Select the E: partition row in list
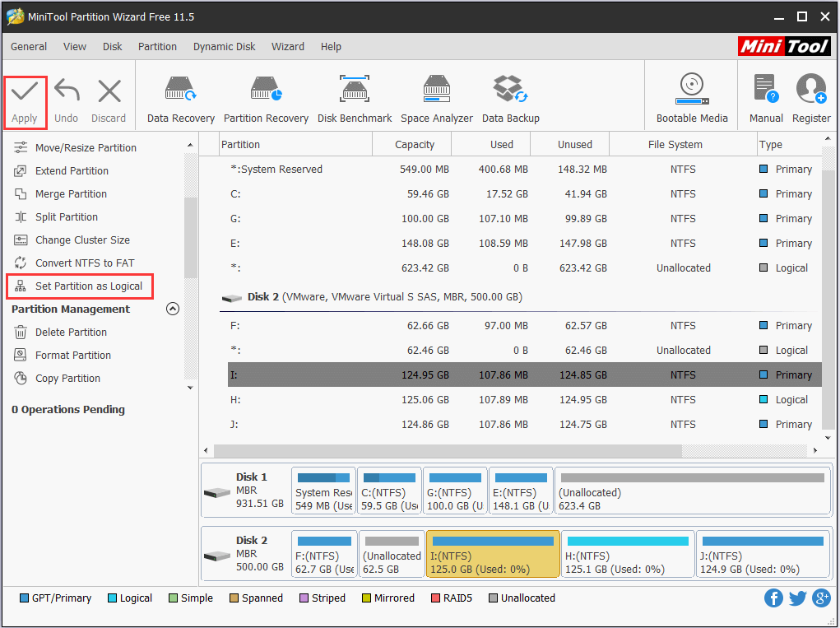Screen dimensions: 840x628 click(x=524, y=244)
